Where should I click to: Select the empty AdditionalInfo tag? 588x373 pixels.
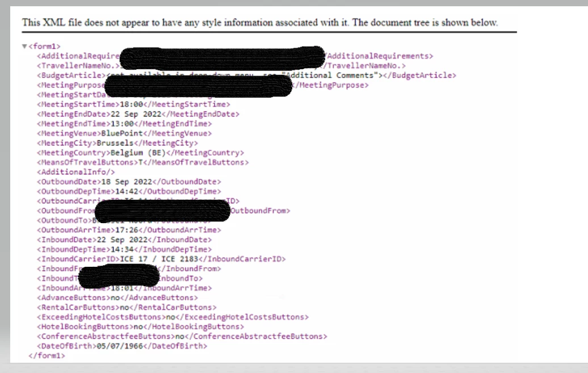tap(75, 172)
